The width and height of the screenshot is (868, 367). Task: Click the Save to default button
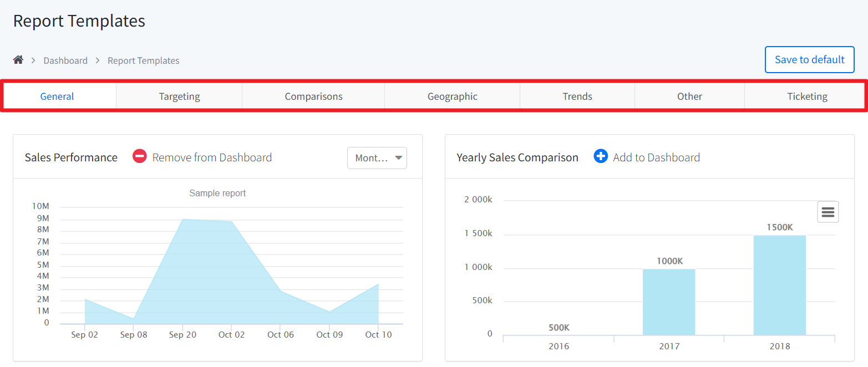click(x=809, y=60)
